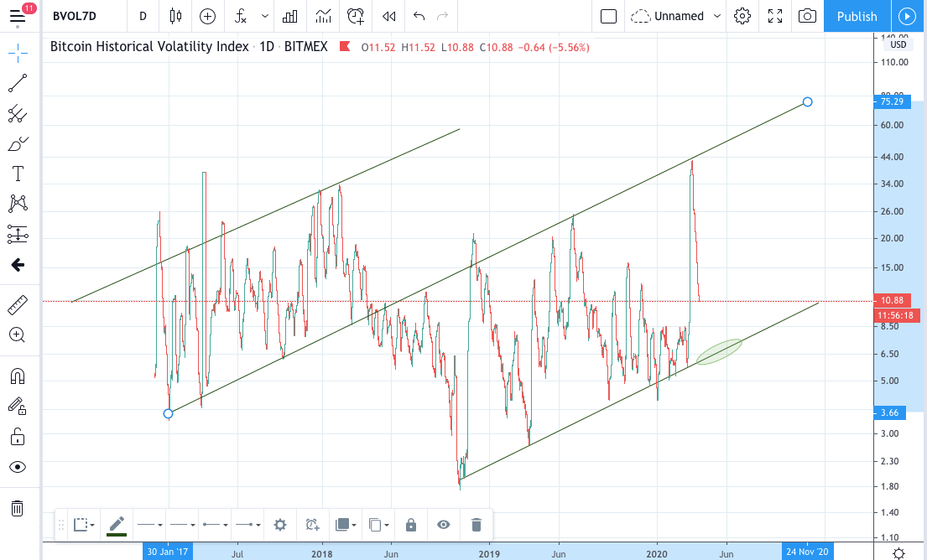Start bar replay mode
The height and width of the screenshot is (560, 927).
[388, 17]
